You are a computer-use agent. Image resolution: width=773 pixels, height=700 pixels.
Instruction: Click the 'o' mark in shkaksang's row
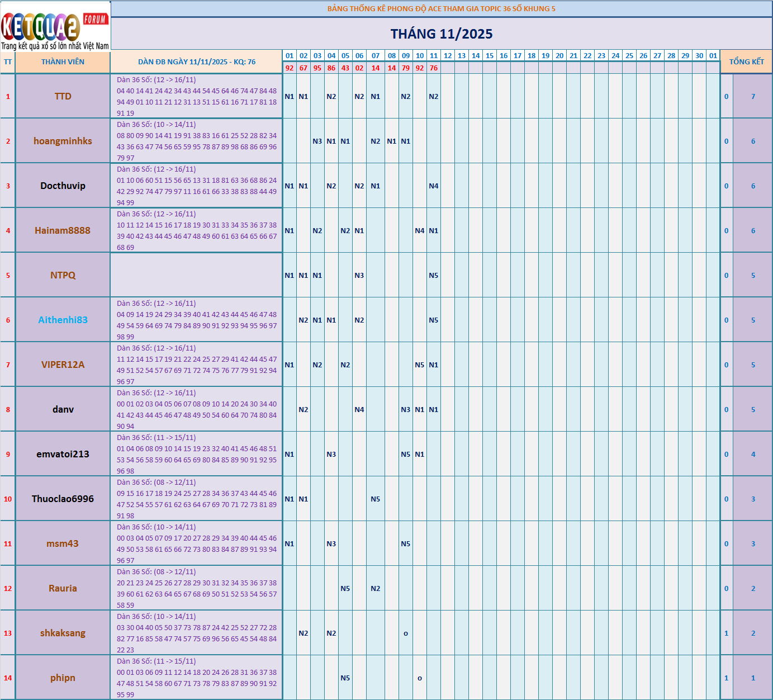[x=406, y=633]
